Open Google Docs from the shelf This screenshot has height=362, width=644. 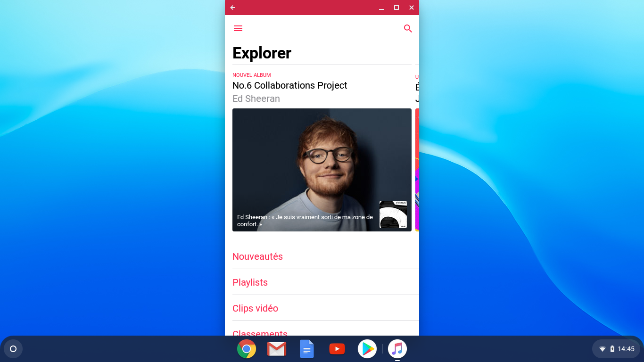(x=307, y=349)
